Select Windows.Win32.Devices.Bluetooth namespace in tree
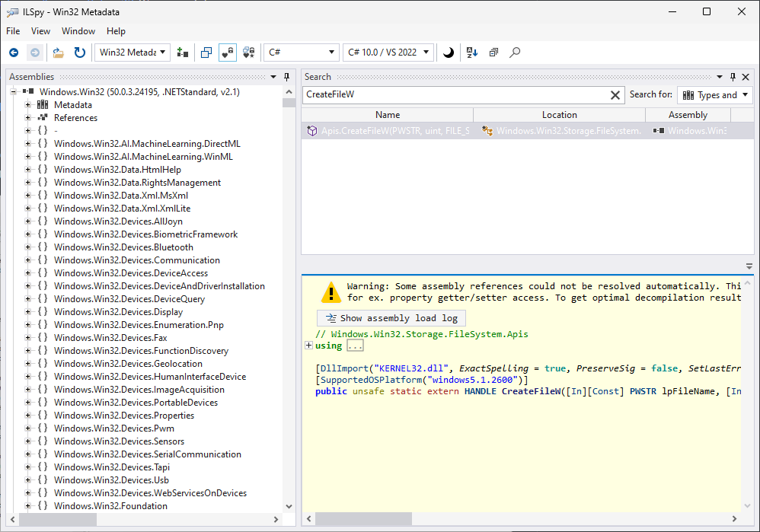Image resolution: width=760 pixels, height=532 pixels. coord(123,247)
